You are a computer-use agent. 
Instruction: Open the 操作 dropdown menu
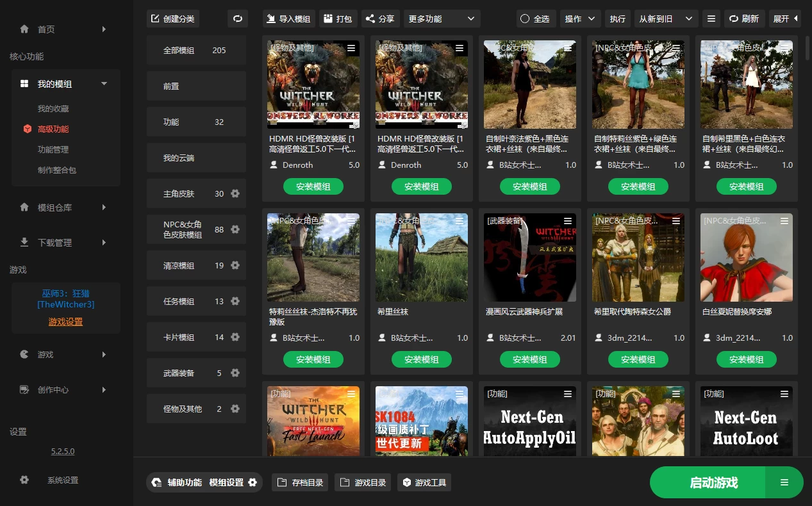[x=579, y=19]
